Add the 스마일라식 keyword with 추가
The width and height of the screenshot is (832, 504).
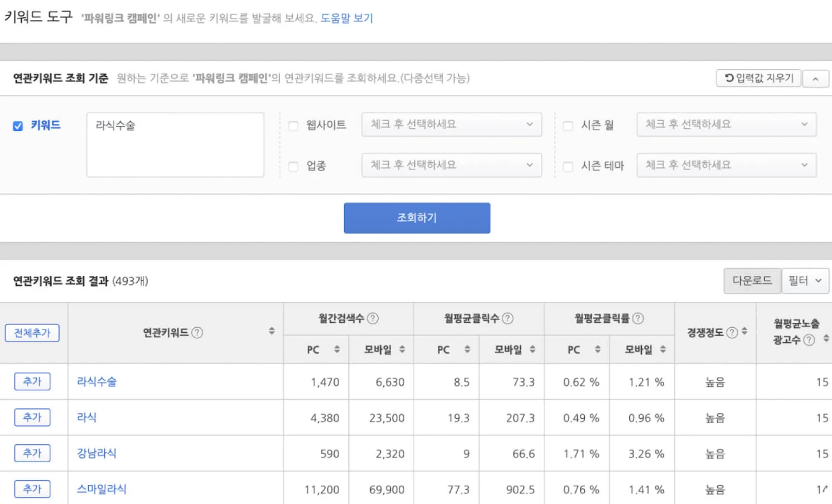click(x=32, y=489)
